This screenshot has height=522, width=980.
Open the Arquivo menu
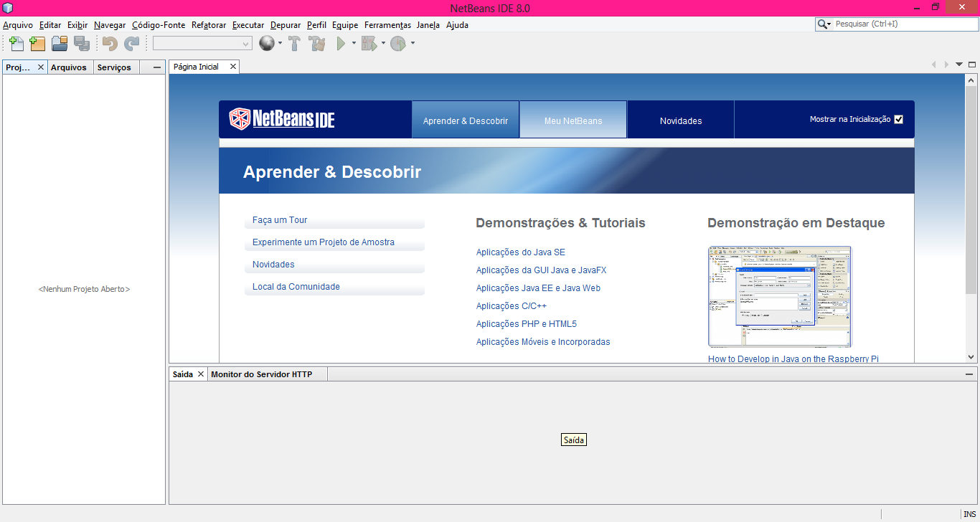click(x=18, y=25)
